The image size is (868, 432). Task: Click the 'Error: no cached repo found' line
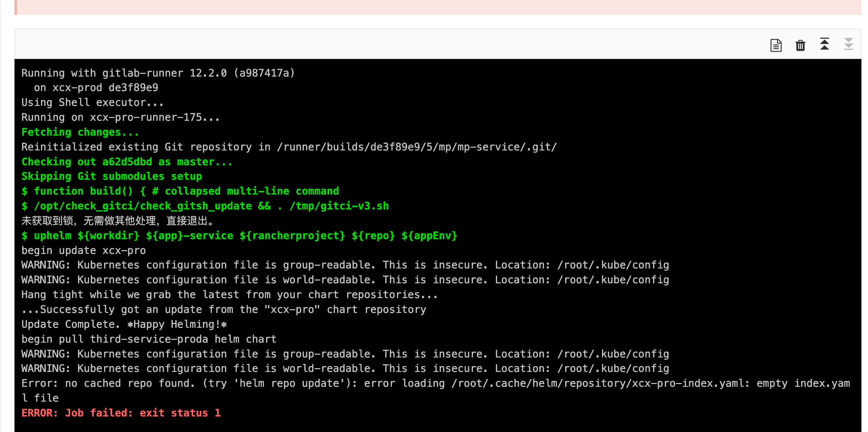click(435, 383)
